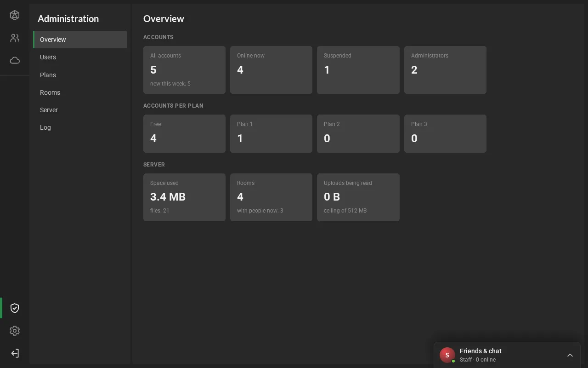Click the SERVER section label
This screenshot has width=588, height=368.
tap(154, 165)
